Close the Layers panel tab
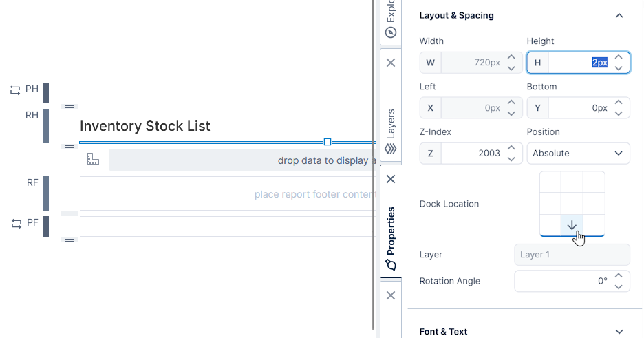The height and width of the screenshot is (338, 644). (391, 179)
